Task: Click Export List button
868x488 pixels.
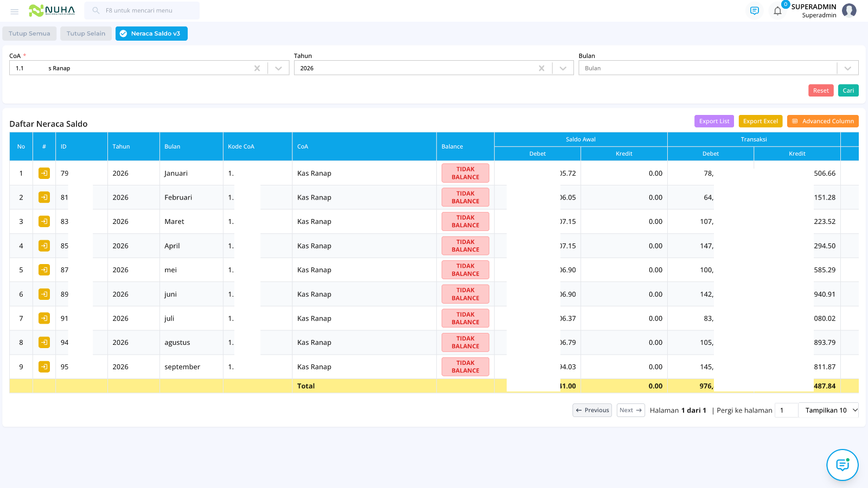Action: pyautogui.click(x=714, y=121)
